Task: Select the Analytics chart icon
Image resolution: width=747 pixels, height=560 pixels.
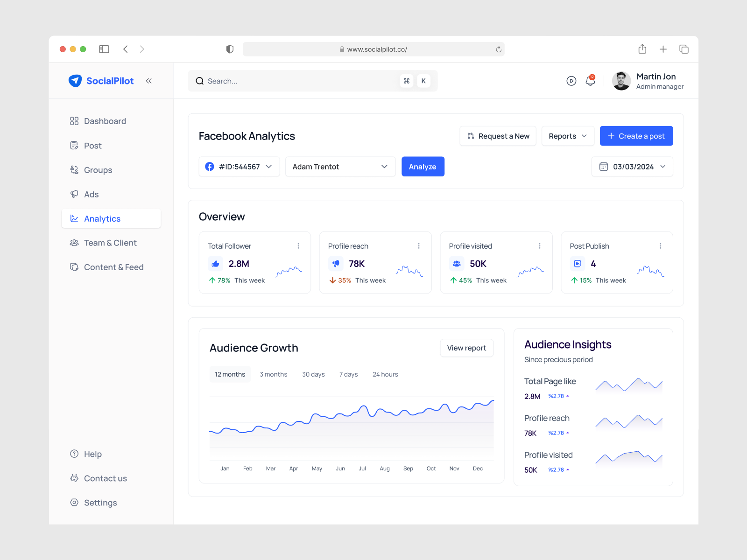Action: [x=75, y=218]
